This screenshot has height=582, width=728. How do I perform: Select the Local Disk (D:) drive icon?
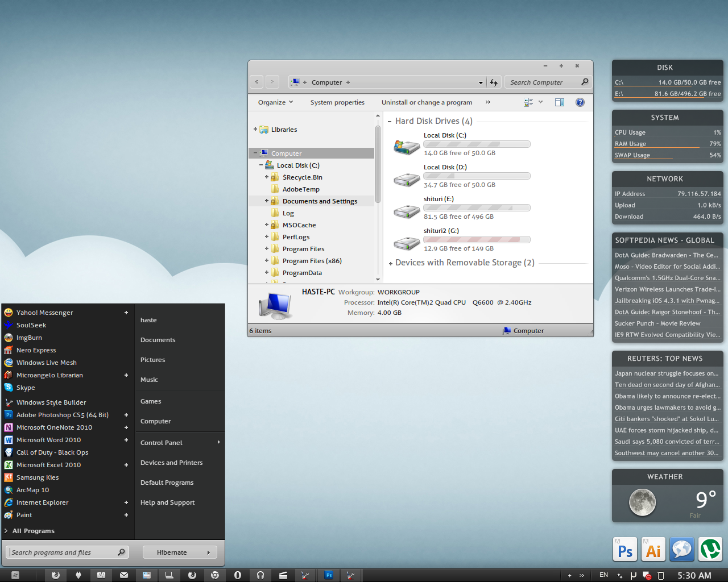[x=407, y=179]
